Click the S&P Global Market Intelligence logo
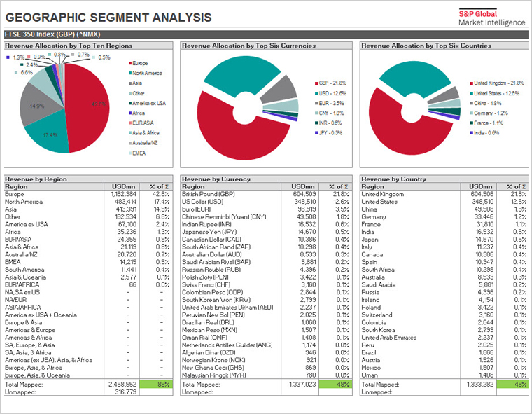 coord(491,18)
